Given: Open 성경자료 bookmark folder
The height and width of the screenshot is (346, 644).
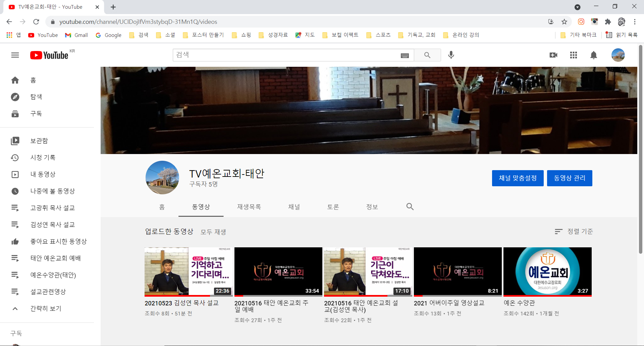Looking at the screenshot, I should click(273, 35).
